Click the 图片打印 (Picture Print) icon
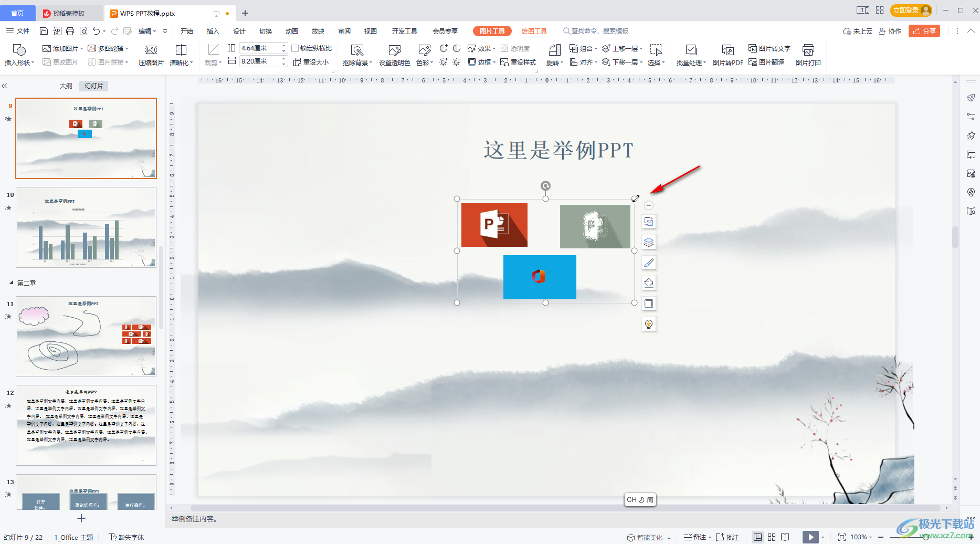The width and height of the screenshot is (980, 544). 808,50
